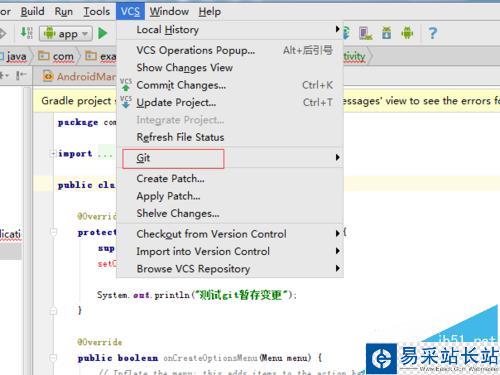
Task: Open the Window menu
Action: pyautogui.click(x=169, y=12)
